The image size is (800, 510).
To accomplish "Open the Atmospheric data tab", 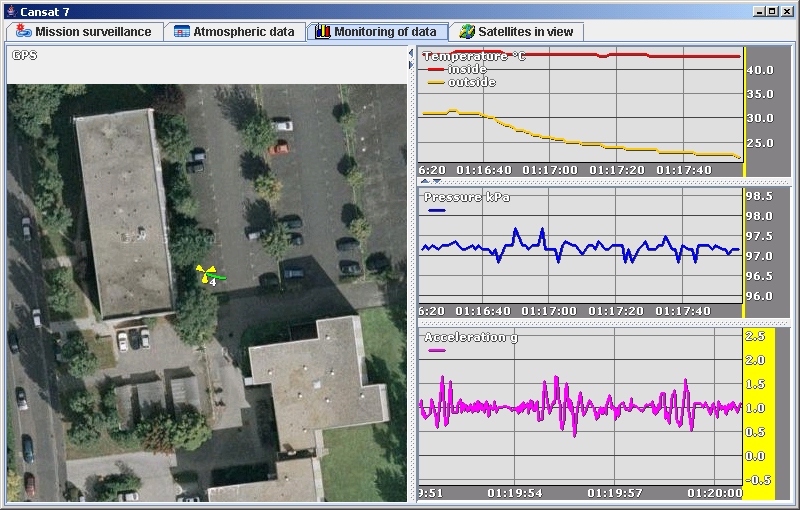I will [x=235, y=32].
